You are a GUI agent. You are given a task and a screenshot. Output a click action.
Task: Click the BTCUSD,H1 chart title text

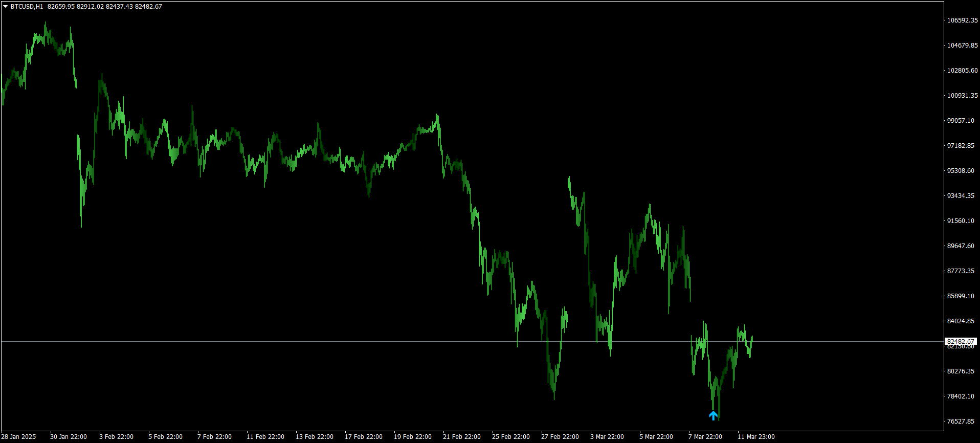pyautogui.click(x=27, y=7)
